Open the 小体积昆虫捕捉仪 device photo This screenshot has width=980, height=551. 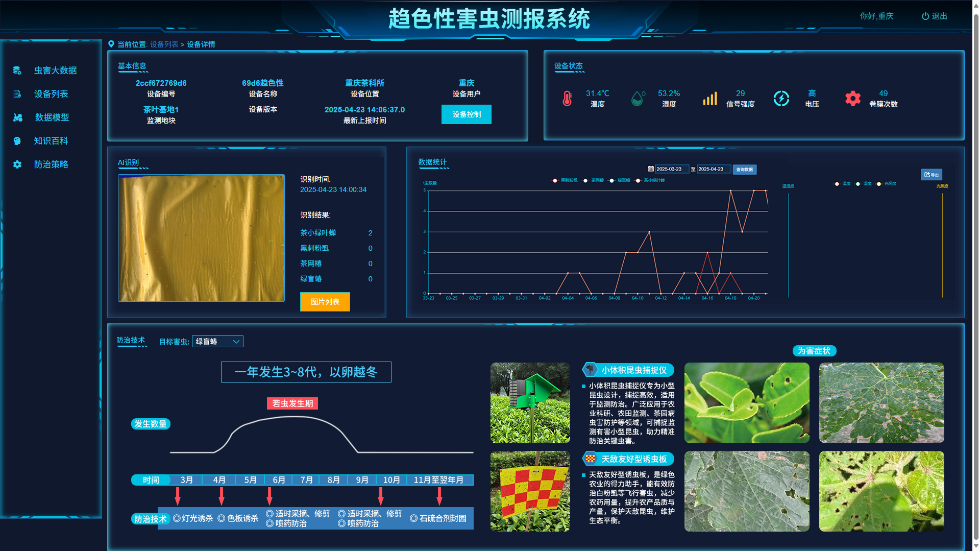pyautogui.click(x=530, y=403)
